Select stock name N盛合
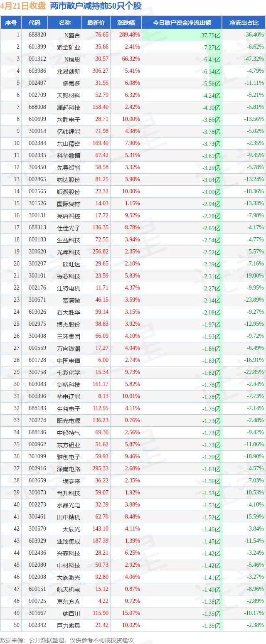 72,35
